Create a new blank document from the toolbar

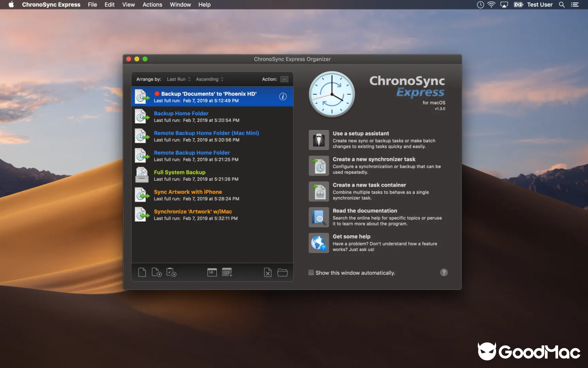[x=142, y=272]
